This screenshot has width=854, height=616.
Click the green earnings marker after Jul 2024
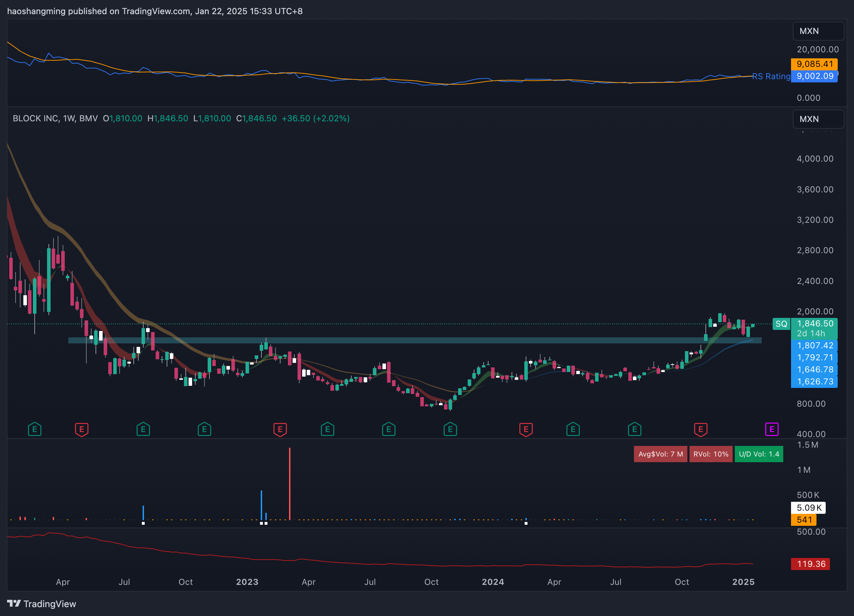[x=634, y=429]
